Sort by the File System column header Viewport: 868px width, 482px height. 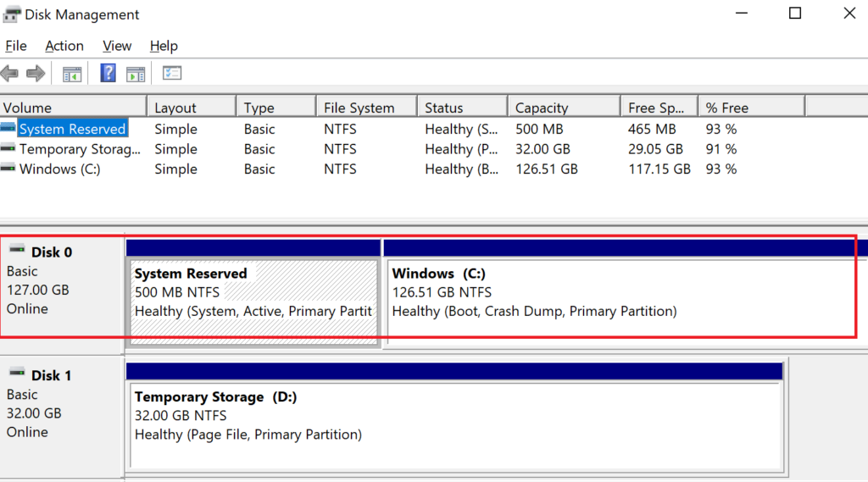point(366,107)
